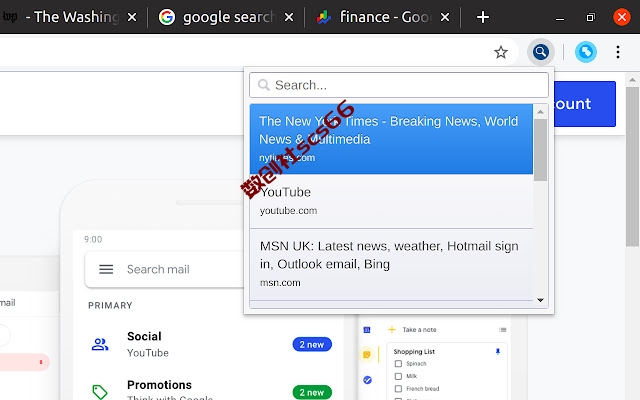Click the Social people icon
Screen dimensions: 640x400
pyautogui.click(x=100, y=344)
